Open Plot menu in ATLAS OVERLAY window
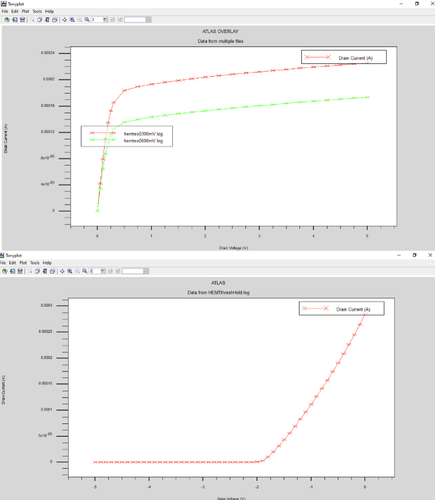435x500 pixels. coord(25,11)
